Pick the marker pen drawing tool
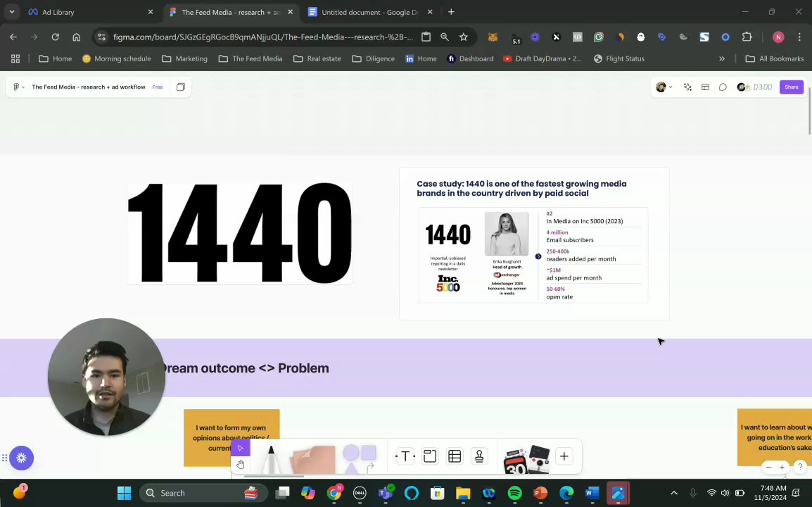 [271, 459]
